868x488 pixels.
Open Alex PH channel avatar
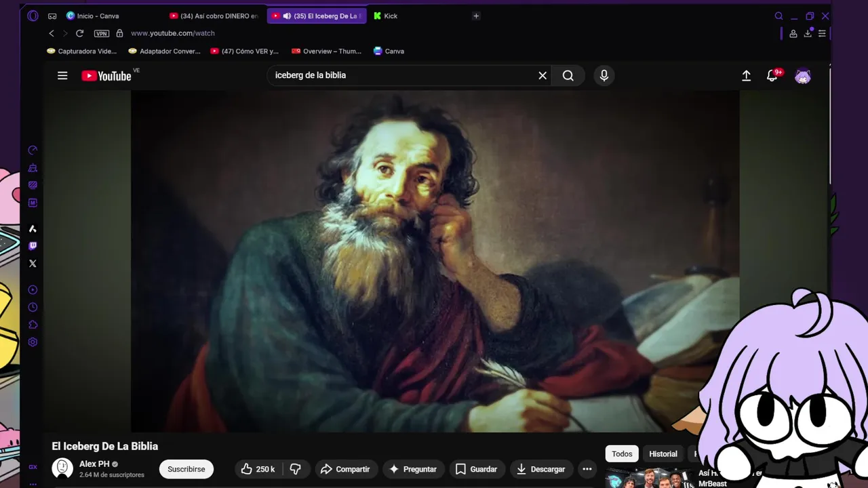[62, 468]
